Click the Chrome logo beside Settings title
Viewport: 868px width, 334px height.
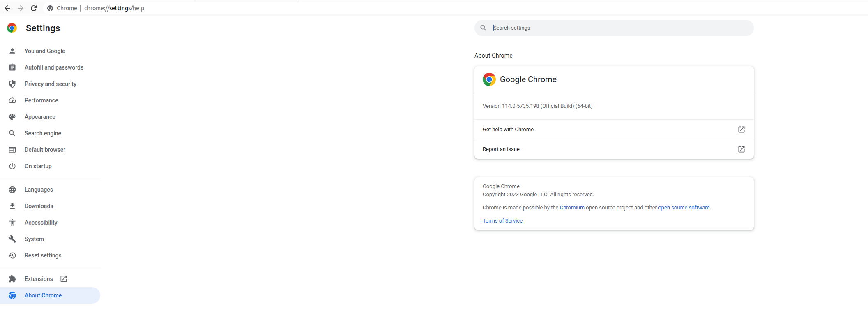tap(12, 28)
